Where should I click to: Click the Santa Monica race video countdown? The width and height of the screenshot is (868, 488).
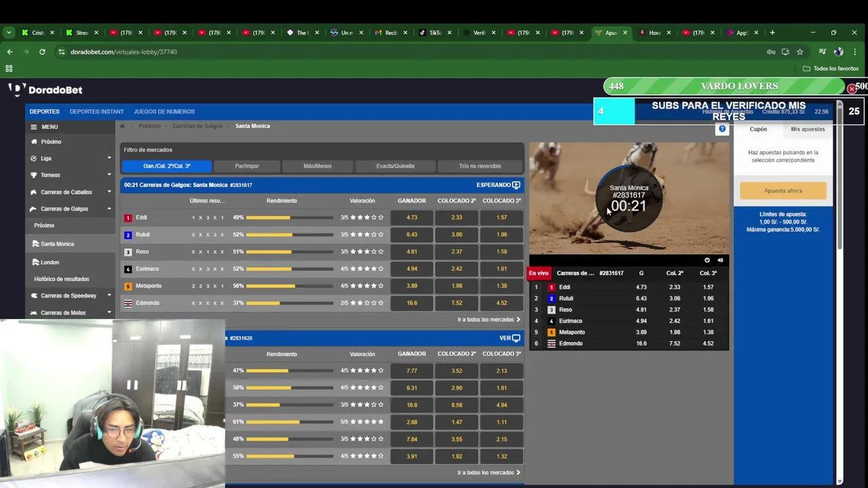click(629, 199)
